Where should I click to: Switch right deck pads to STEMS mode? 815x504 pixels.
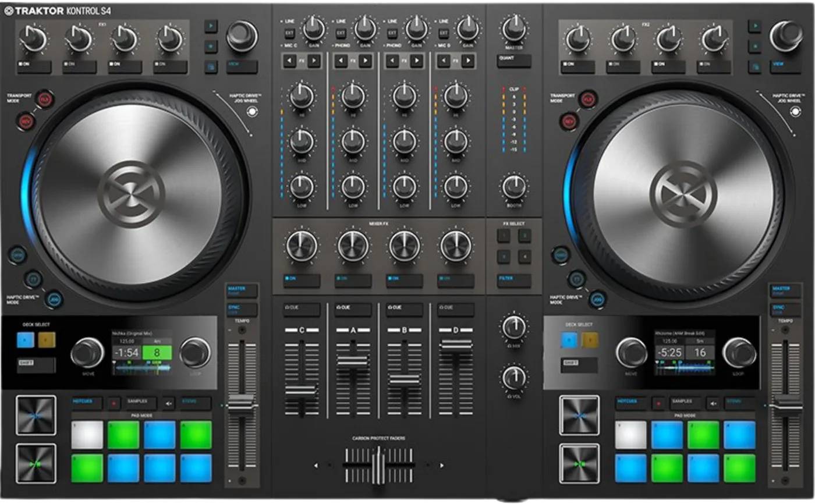(x=739, y=402)
